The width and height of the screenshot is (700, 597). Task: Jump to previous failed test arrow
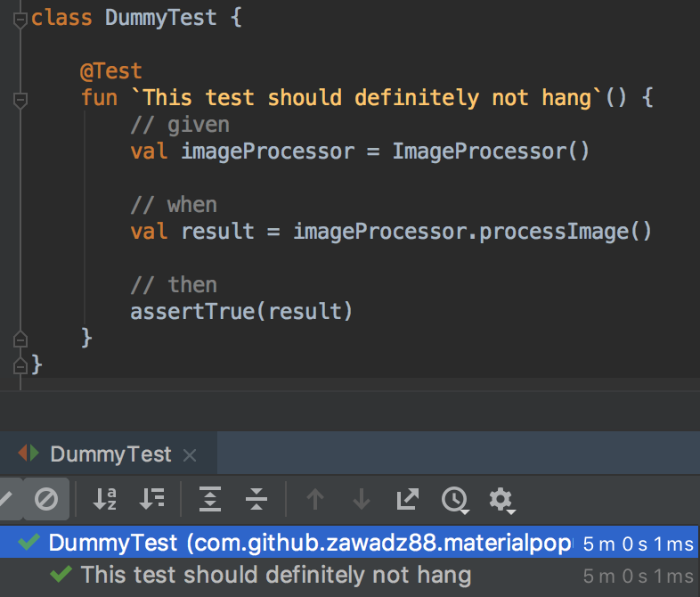[x=315, y=499]
